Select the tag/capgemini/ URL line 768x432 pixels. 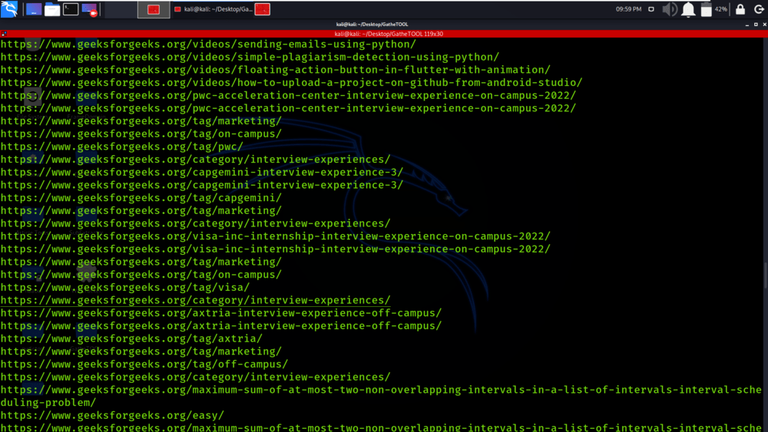click(141, 197)
